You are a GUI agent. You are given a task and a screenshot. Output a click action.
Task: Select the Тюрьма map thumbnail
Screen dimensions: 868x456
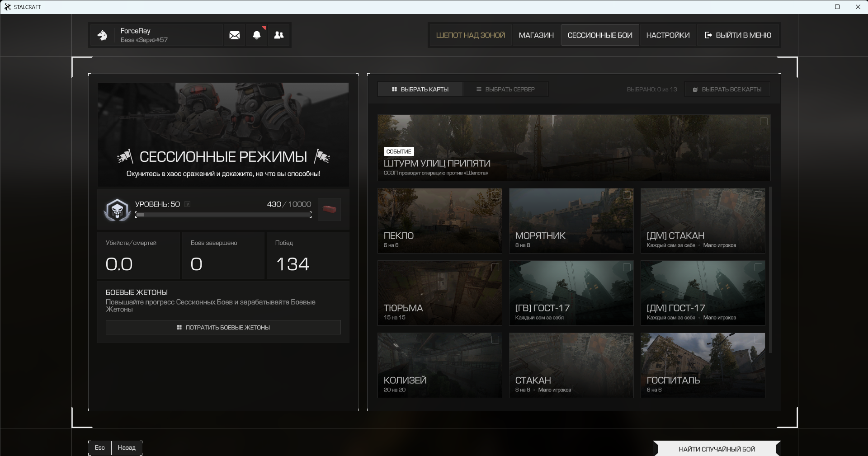tap(440, 293)
